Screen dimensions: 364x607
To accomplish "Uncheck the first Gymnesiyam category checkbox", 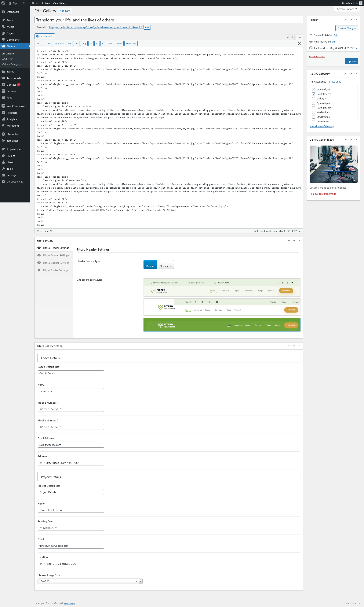I will point(313,89).
